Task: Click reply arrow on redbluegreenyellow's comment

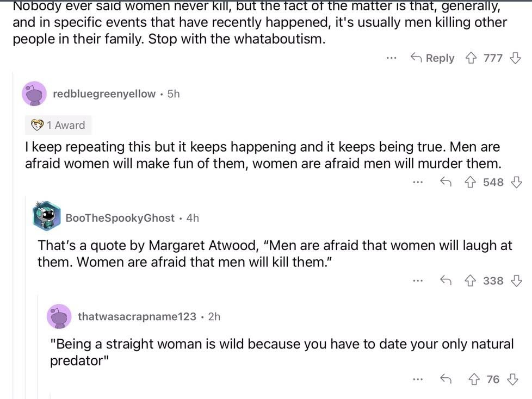Action: click(446, 182)
